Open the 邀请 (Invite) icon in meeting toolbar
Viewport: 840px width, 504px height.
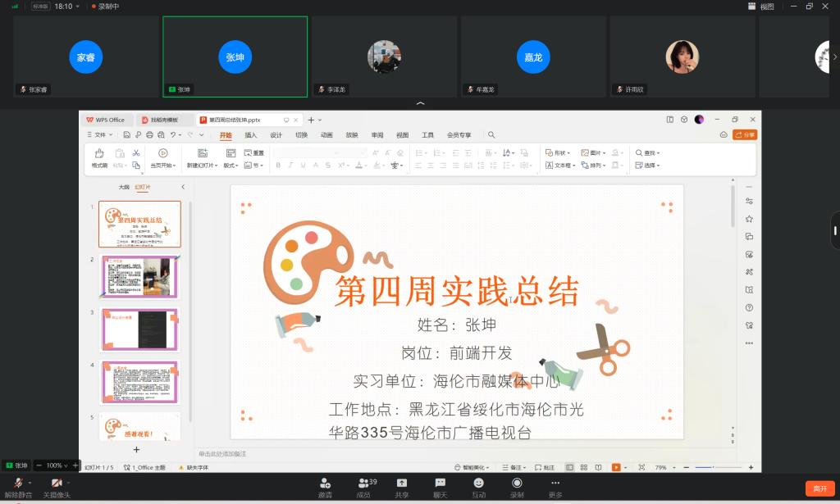325,484
